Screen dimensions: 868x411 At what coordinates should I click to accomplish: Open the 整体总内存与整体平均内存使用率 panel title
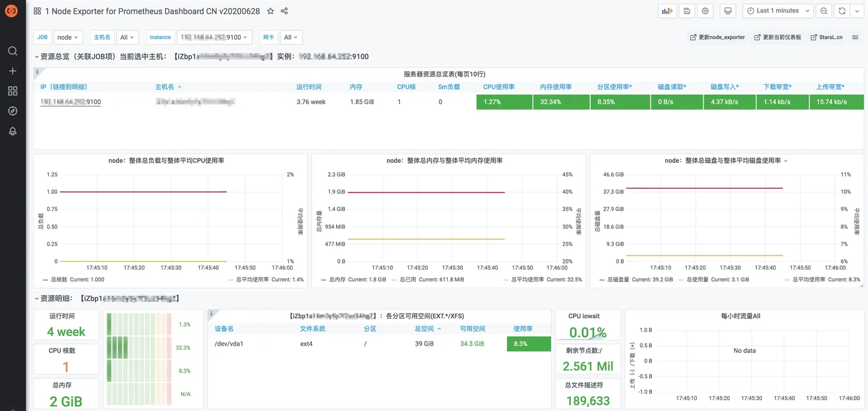point(445,160)
